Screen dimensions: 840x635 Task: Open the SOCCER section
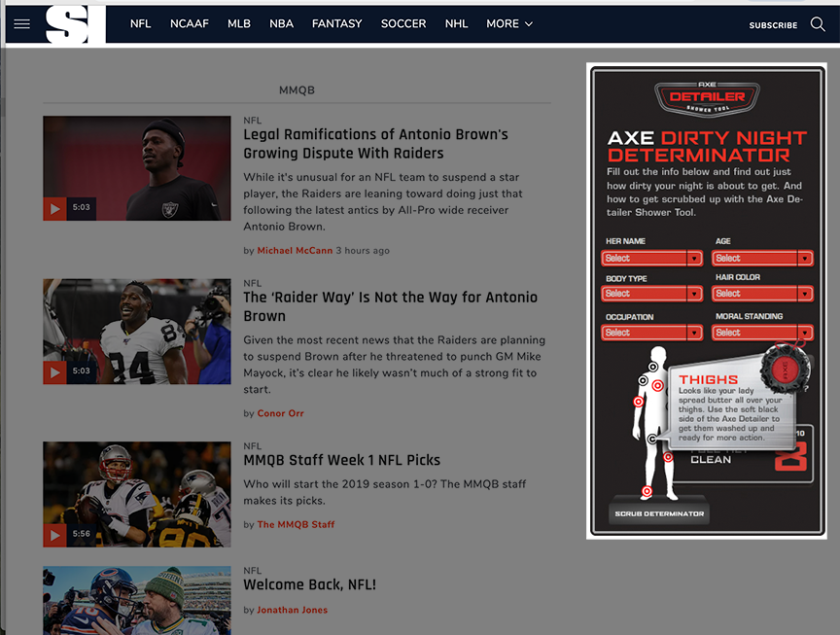click(403, 23)
